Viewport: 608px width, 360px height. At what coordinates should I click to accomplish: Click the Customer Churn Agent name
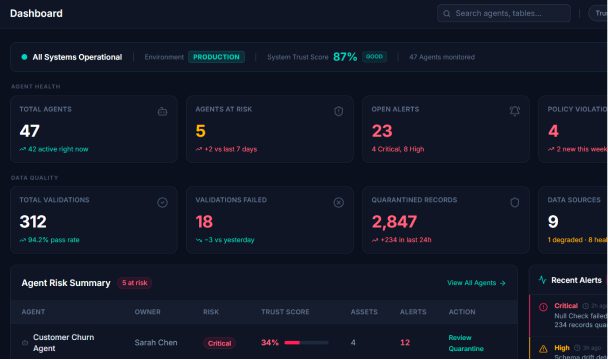(x=63, y=343)
